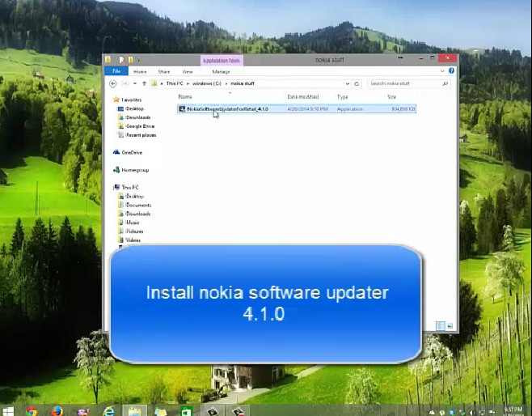Image resolution: width=532 pixels, height=416 pixels.
Task: Open Desktop under Favorites
Action: point(131,108)
